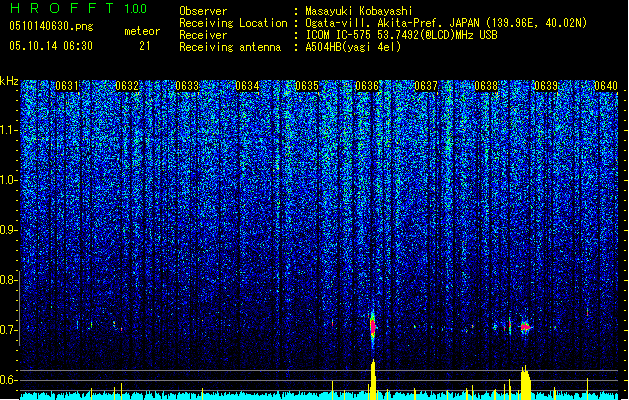Click the 0632 time marker
Viewport: 629px width, 400px height.
pos(127,86)
